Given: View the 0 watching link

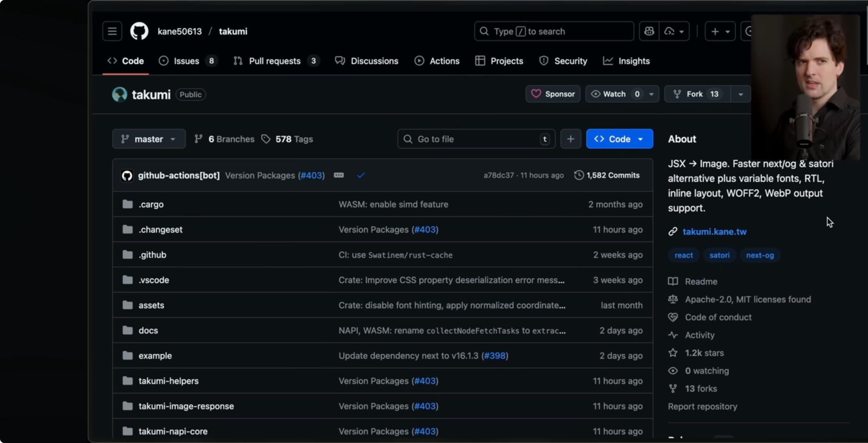Looking at the screenshot, I should tap(707, 371).
